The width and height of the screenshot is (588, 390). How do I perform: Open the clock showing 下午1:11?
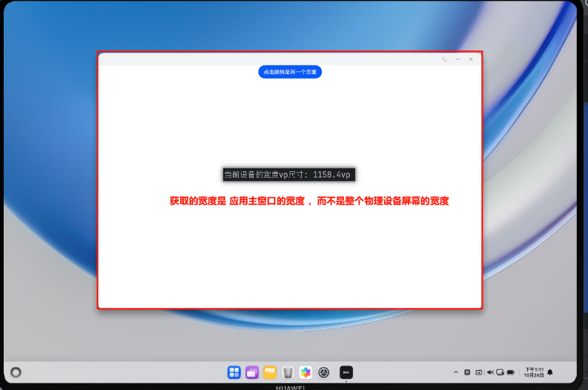(x=535, y=372)
